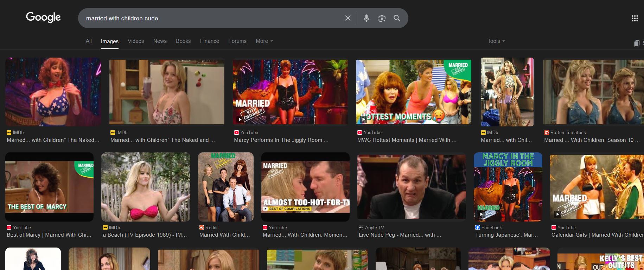Screen dimensions: 644x270
Task: Click the Reddit source icon
Action: tap(202, 228)
